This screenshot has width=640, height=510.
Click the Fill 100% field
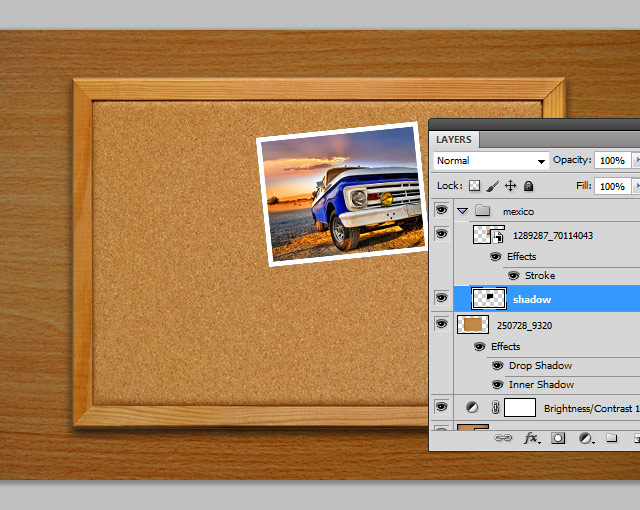612,186
